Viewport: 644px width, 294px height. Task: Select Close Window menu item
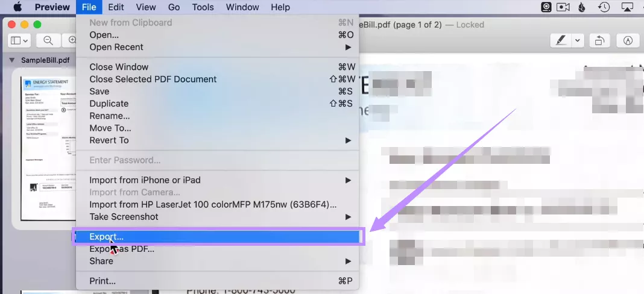click(x=217, y=67)
